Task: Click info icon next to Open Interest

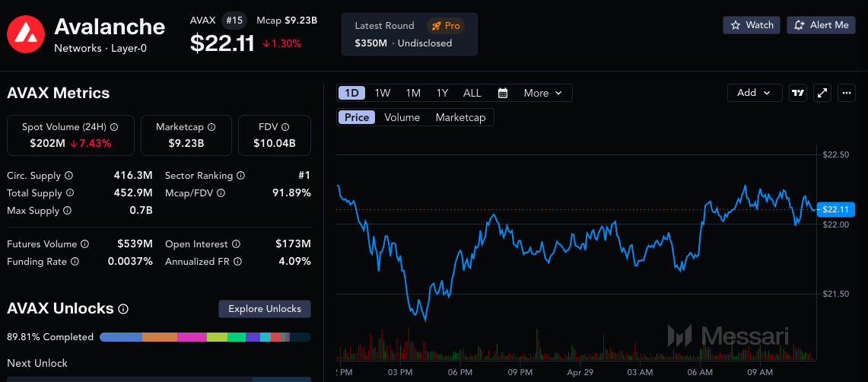Action: 236,244
